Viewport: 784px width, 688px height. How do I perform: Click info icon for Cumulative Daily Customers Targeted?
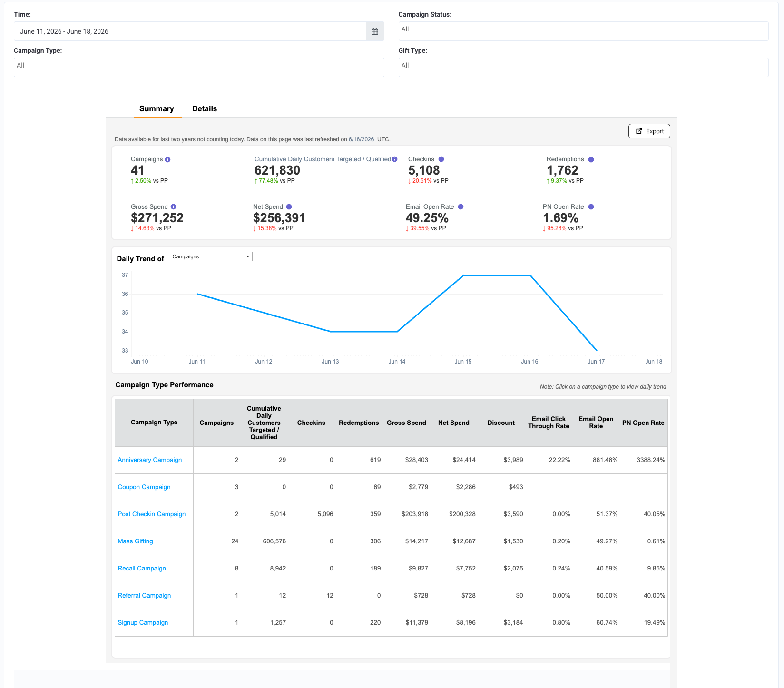pyautogui.click(x=394, y=159)
